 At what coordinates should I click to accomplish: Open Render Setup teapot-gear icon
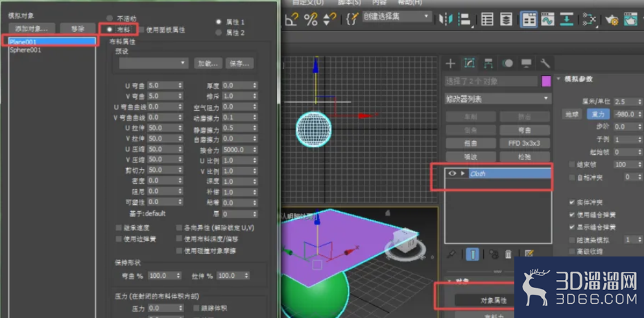[x=612, y=19]
